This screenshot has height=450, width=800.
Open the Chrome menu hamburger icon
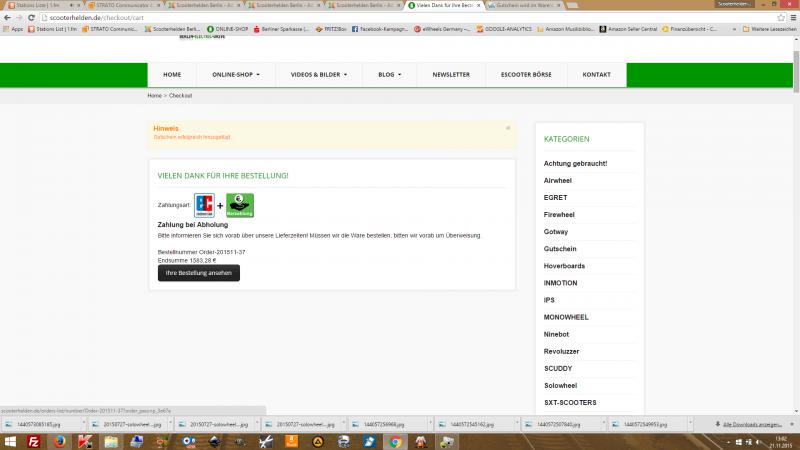pyautogui.click(x=793, y=17)
